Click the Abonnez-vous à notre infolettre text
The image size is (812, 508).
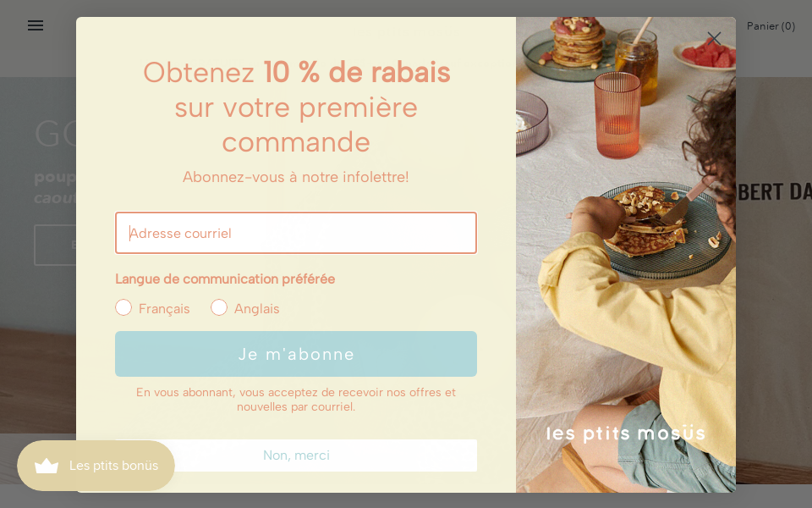tap(296, 177)
